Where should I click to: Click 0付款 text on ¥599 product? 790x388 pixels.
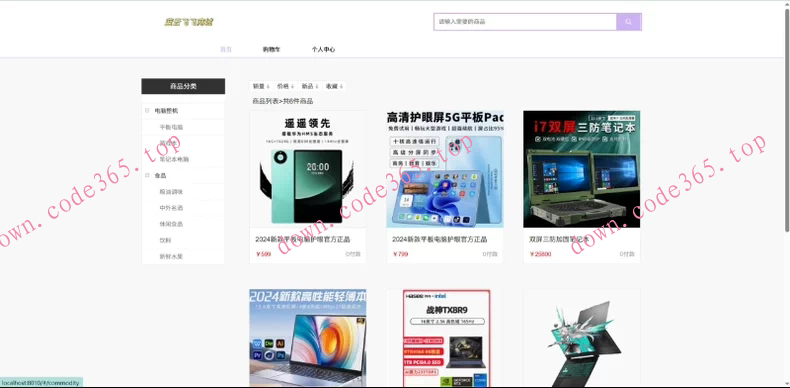353,254
